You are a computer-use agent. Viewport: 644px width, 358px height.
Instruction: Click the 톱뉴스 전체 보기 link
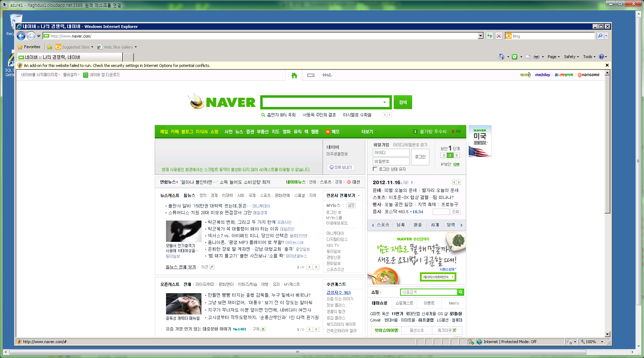pyautogui.click(x=181, y=267)
